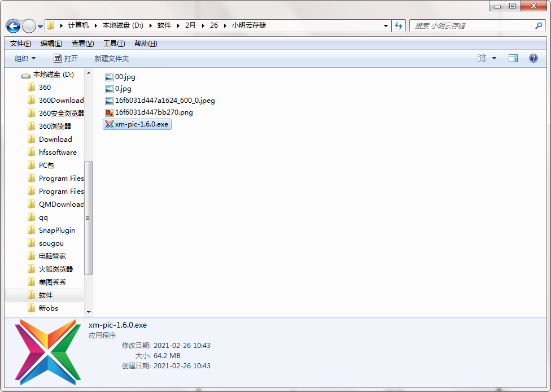This screenshot has height=392, width=551.
Task: Click 软件 in the address path
Action: click(x=164, y=25)
